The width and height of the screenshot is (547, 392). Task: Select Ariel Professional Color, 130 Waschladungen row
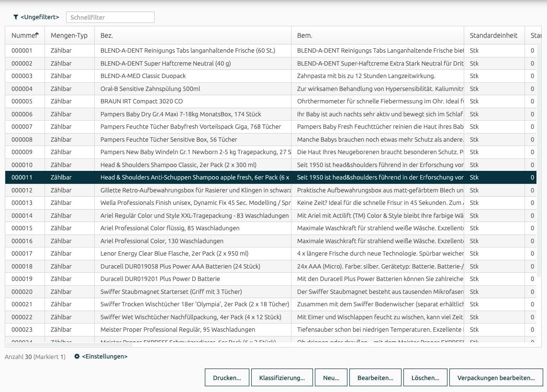point(271,241)
